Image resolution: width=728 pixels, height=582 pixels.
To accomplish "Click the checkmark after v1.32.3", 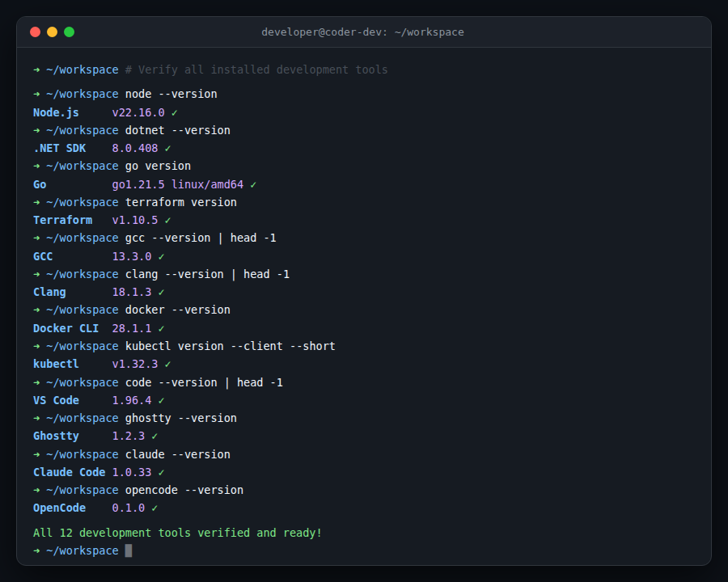I will point(168,365).
